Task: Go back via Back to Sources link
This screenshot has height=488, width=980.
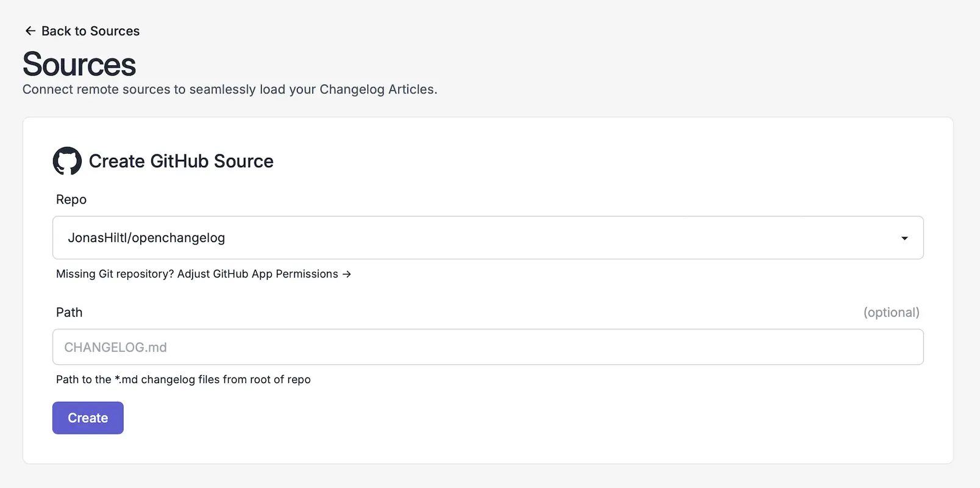Action: (82, 31)
